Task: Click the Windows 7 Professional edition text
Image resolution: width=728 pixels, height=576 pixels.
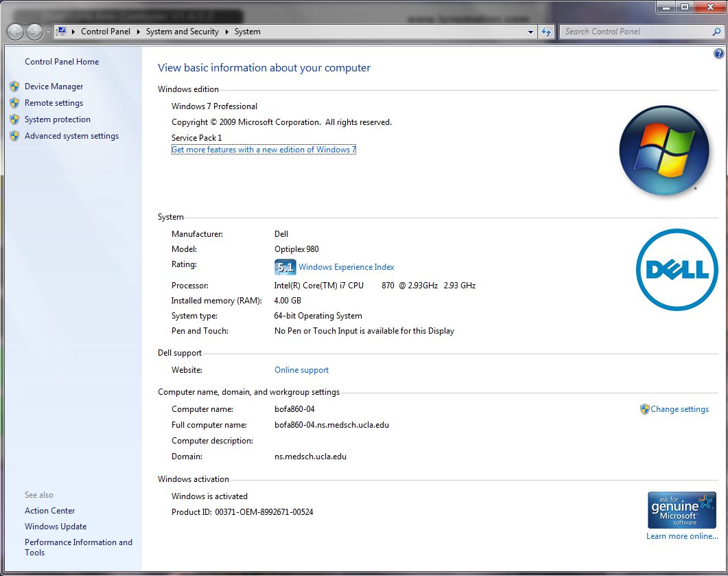Action: pyautogui.click(x=214, y=106)
